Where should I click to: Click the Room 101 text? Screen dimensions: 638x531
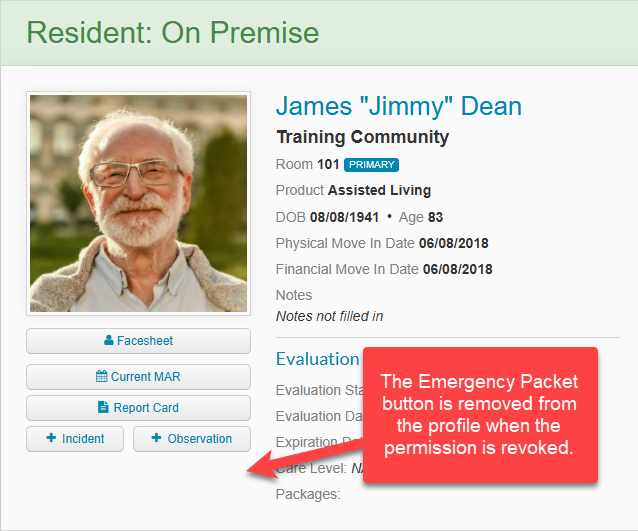(x=308, y=164)
